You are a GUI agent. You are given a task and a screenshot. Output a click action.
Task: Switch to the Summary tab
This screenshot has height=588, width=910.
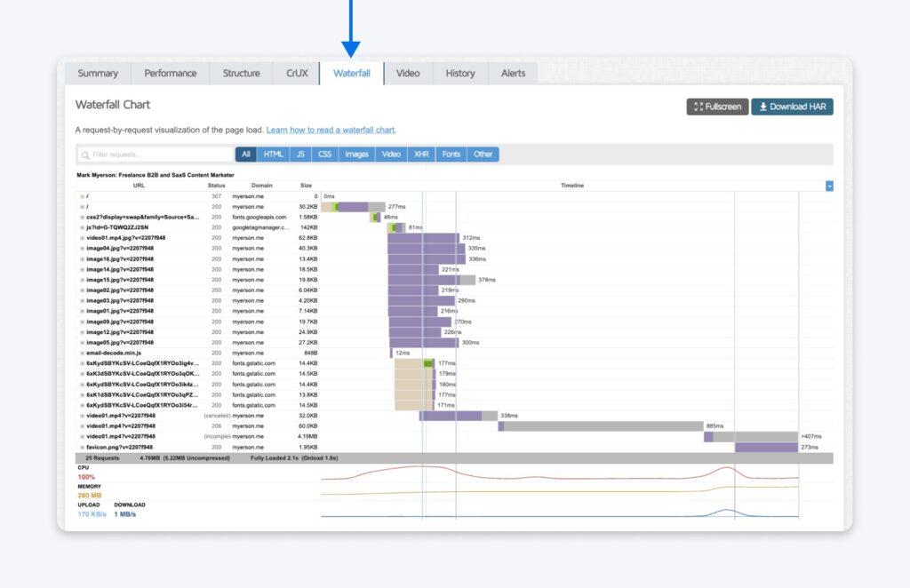97,73
